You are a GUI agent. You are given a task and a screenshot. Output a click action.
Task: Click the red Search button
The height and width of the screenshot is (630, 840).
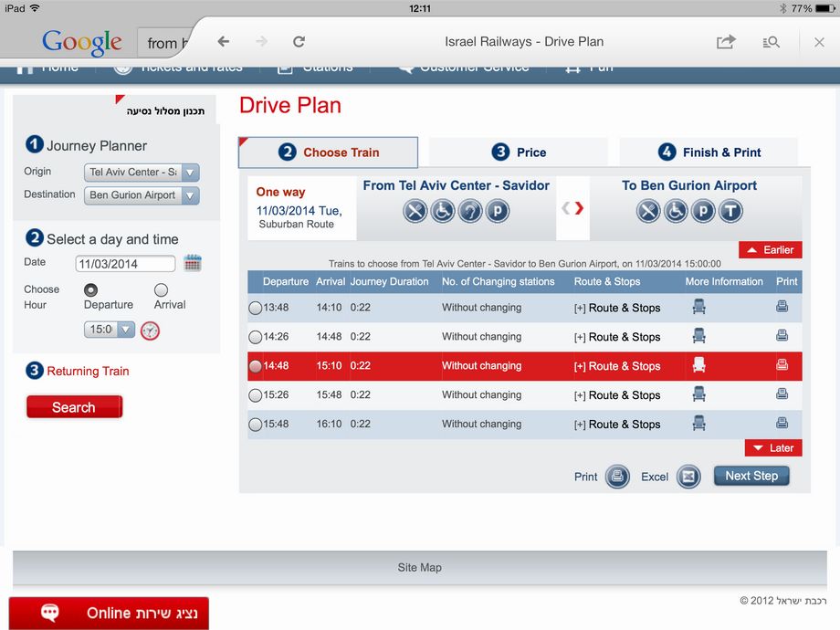pos(74,407)
